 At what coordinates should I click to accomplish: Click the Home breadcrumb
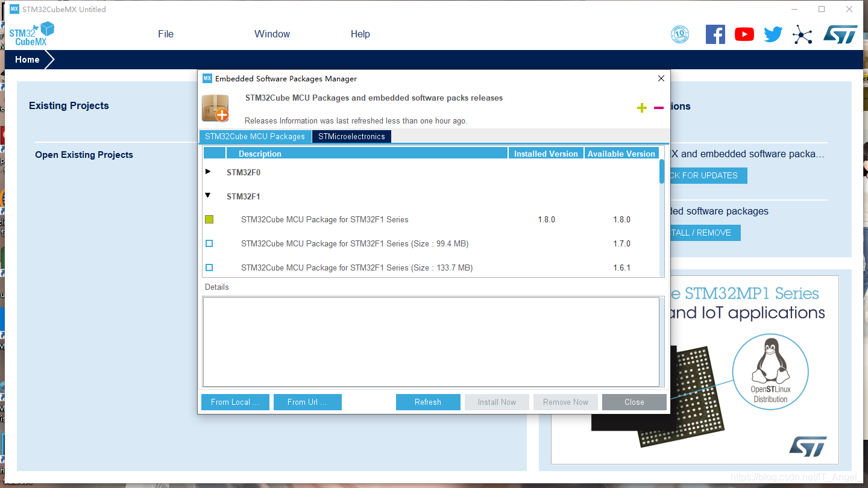coord(27,60)
